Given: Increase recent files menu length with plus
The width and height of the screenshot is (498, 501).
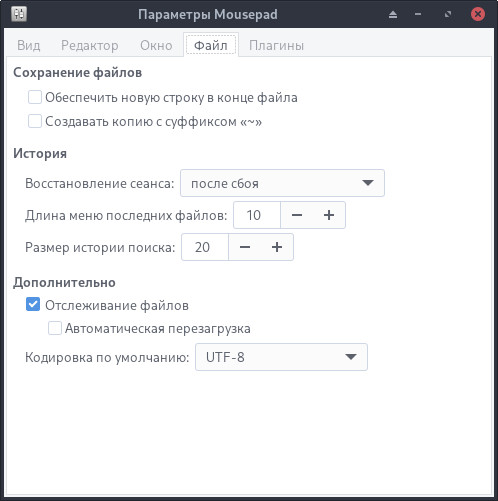Looking at the screenshot, I should click(329, 215).
